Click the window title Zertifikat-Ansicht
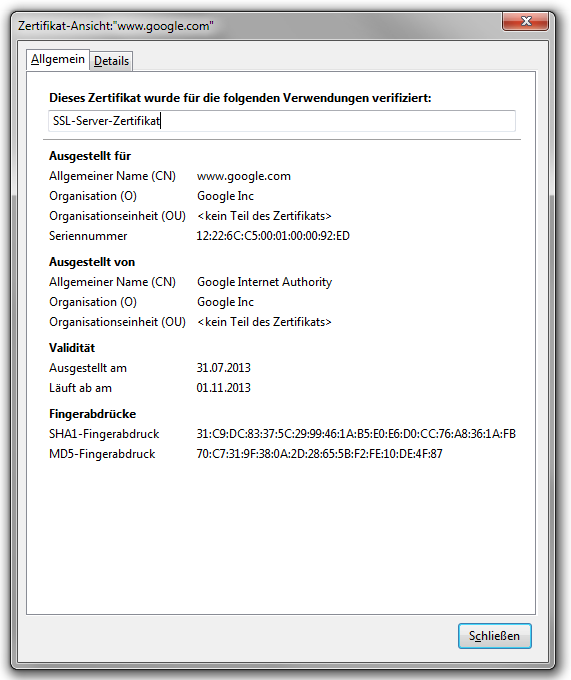Viewport: 571px width, 680px height. [x=115, y=26]
